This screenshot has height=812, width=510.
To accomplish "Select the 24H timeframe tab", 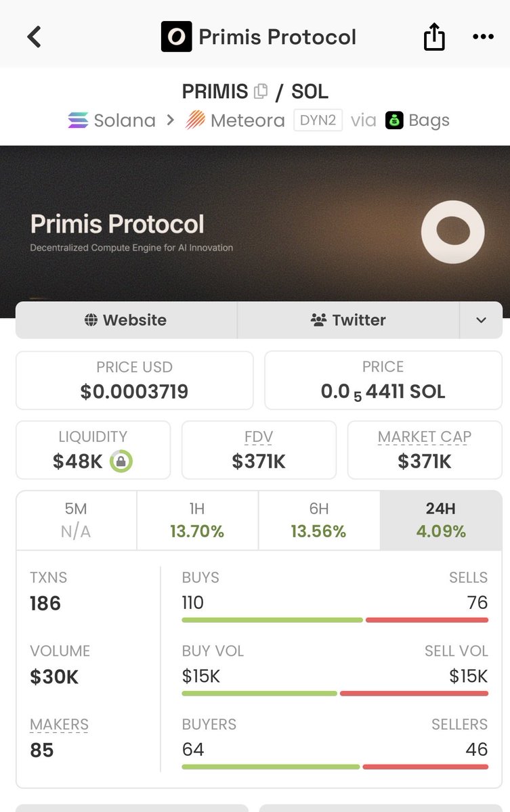I will pos(441,520).
